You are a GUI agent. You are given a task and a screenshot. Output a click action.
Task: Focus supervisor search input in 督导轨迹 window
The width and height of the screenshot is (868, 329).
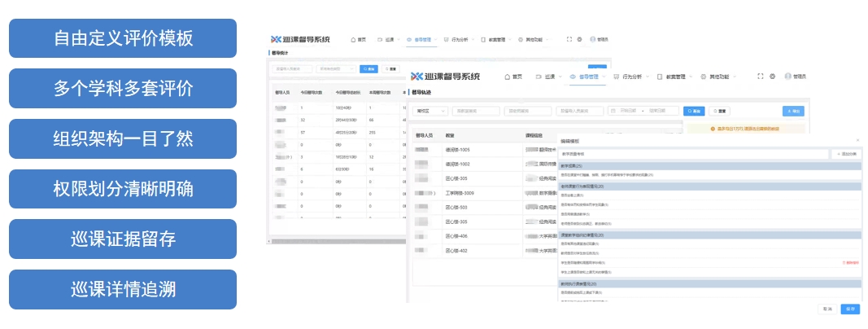coord(579,112)
